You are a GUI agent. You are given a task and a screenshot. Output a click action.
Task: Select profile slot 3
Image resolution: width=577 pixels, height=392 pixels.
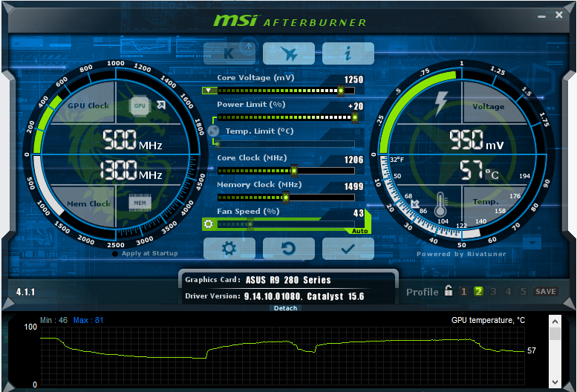point(494,292)
